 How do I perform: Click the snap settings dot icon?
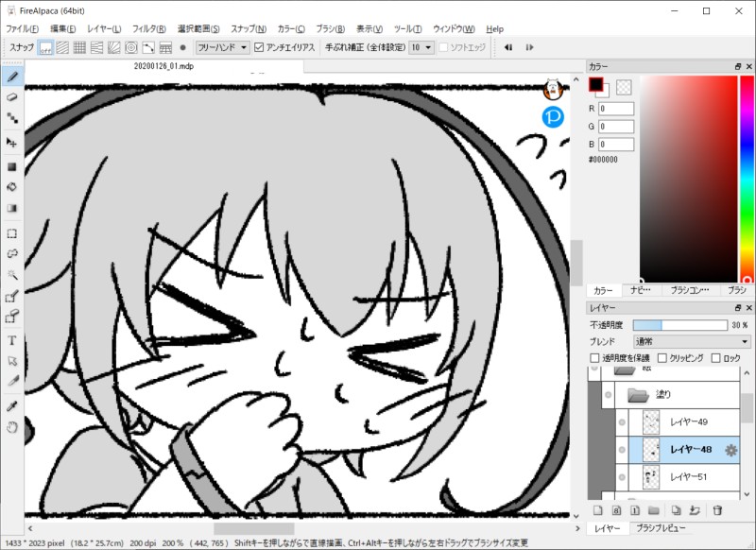click(x=182, y=47)
